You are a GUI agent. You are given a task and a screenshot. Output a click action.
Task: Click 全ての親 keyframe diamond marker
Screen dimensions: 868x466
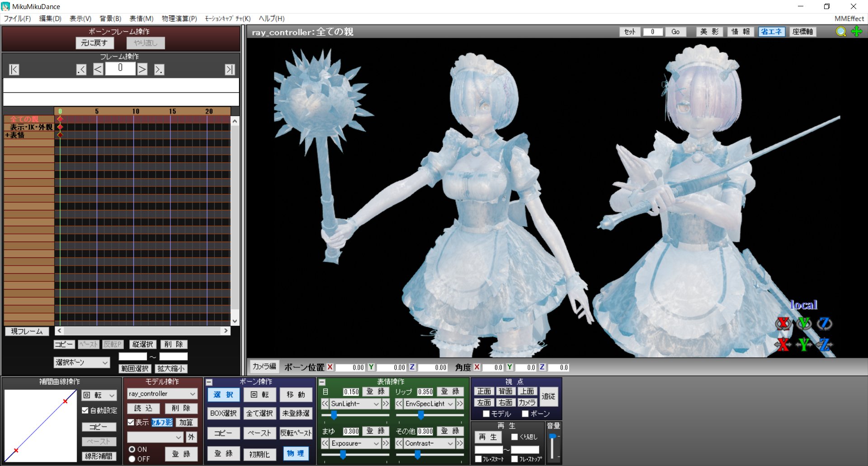pos(60,119)
